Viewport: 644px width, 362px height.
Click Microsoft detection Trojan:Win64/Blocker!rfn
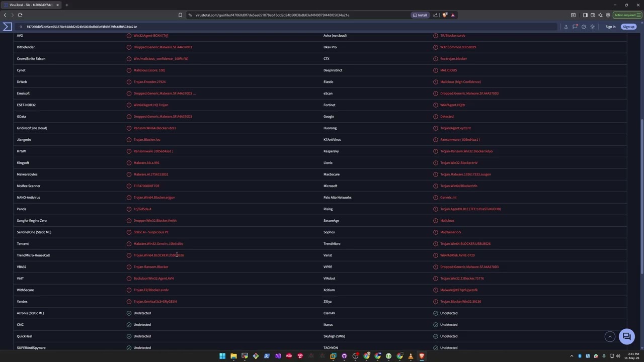pos(459,186)
